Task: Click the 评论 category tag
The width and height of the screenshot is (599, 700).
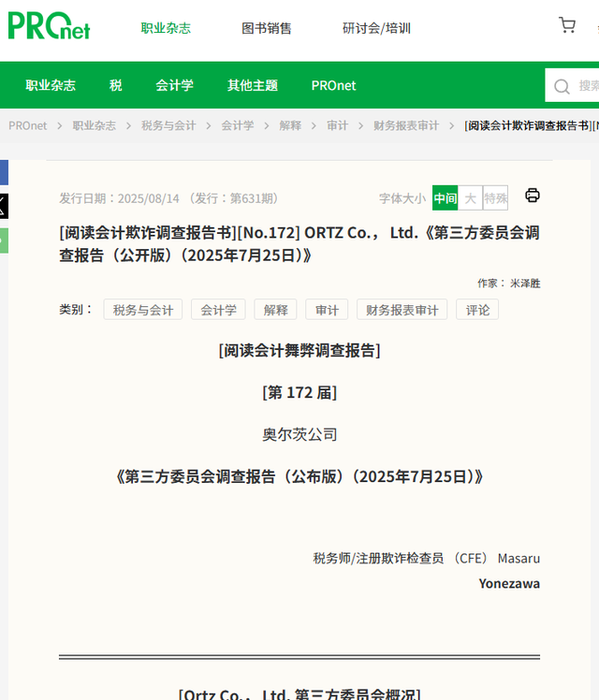Action: pyautogui.click(x=477, y=310)
